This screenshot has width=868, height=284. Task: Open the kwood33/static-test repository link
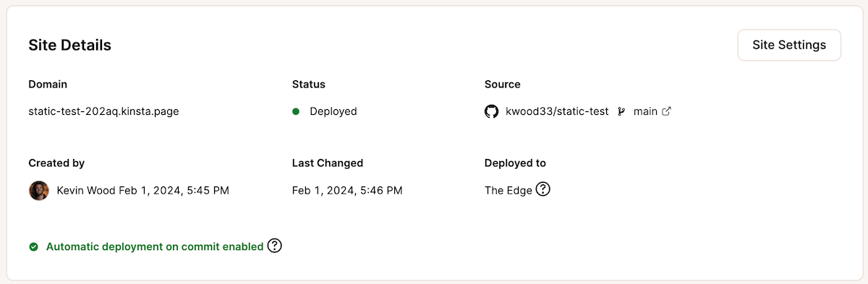coord(557,111)
